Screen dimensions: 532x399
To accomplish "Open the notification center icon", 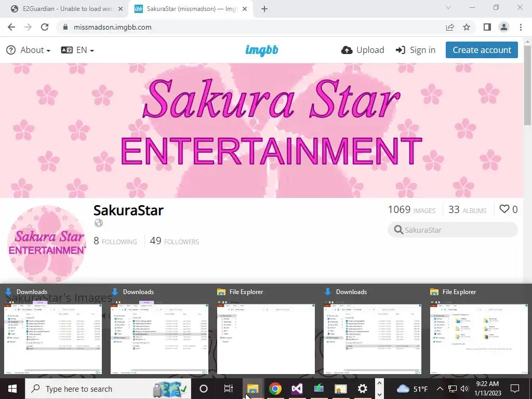I will 515,389.
